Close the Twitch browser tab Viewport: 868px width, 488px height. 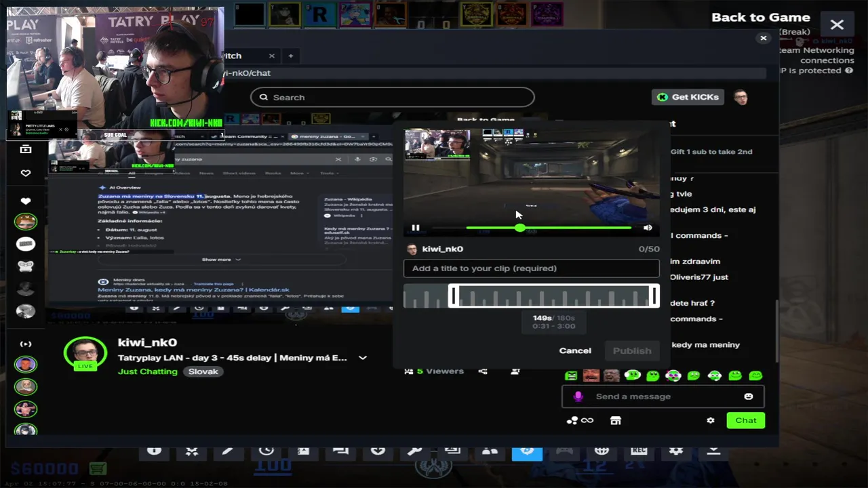[x=272, y=56]
